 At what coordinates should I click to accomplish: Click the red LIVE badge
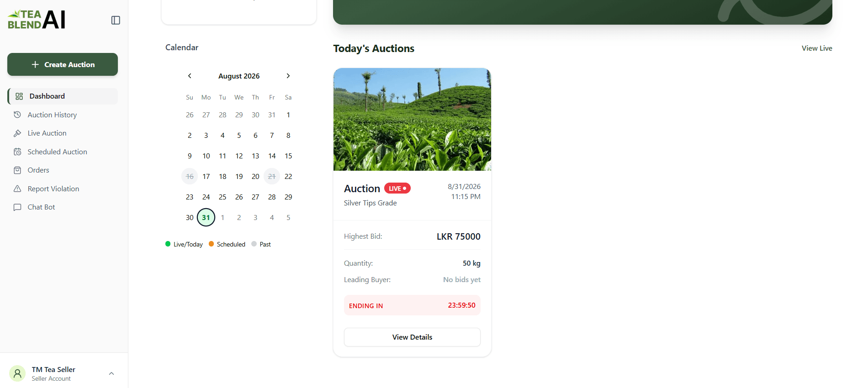397,188
